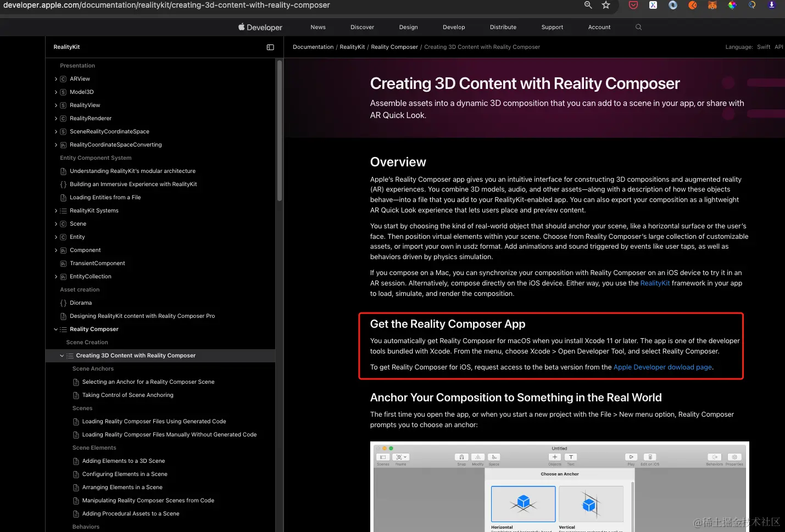This screenshot has height=532, width=785.
Task: Click the Behaviors icon in screenshot
Action: [715, 457]
